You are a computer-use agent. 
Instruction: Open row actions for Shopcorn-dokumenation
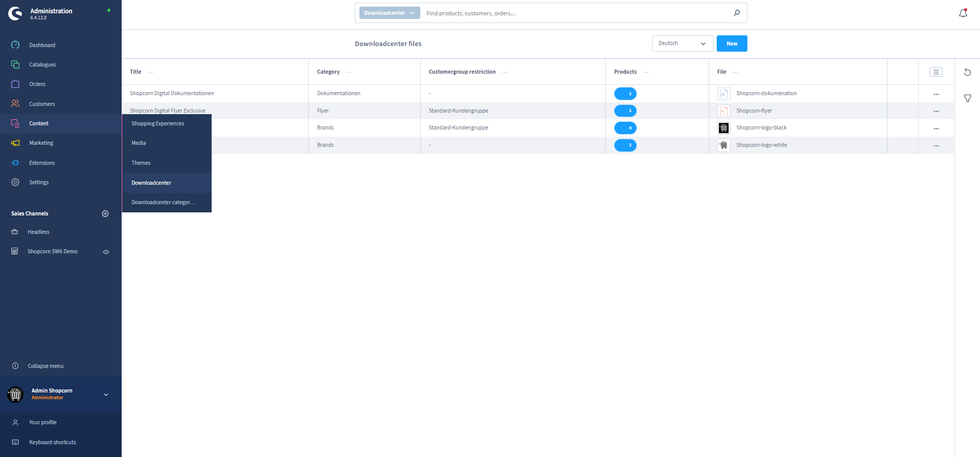click(x=936, y=94)
